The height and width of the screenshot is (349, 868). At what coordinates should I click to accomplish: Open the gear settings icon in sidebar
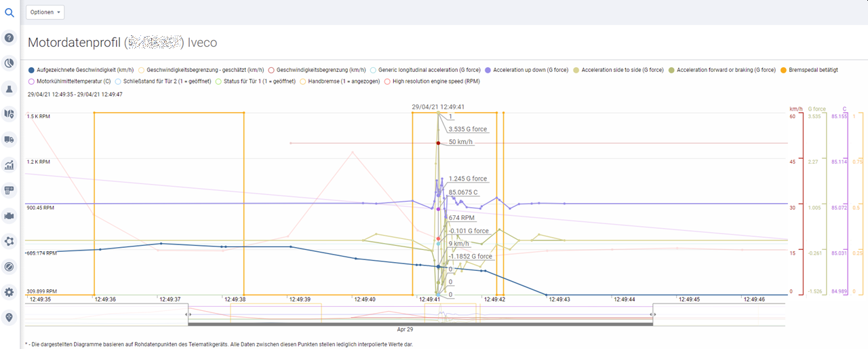(x=9, y=292)
